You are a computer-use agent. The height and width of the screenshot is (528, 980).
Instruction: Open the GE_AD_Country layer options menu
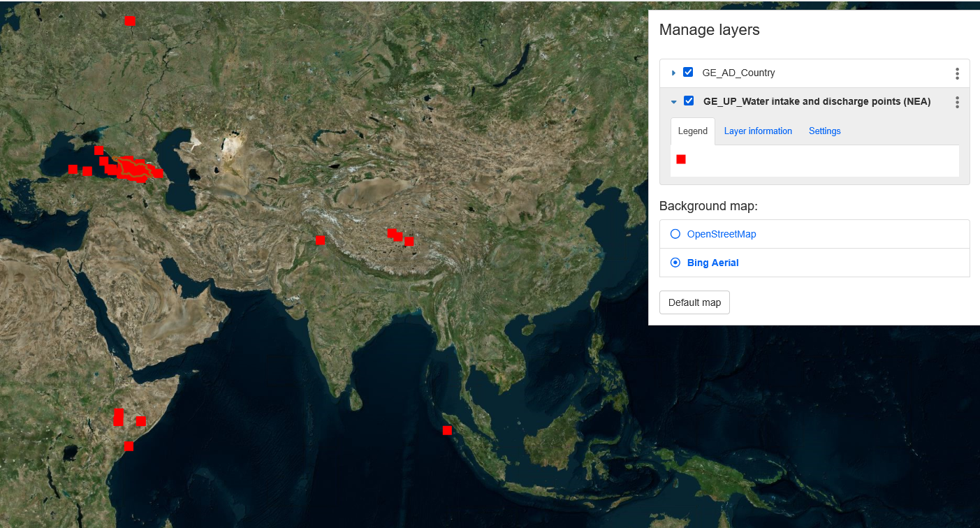point(957,73)
